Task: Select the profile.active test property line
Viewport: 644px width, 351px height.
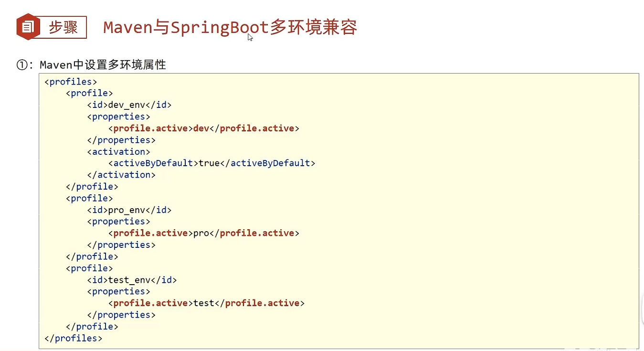Action: coord(206,303)
